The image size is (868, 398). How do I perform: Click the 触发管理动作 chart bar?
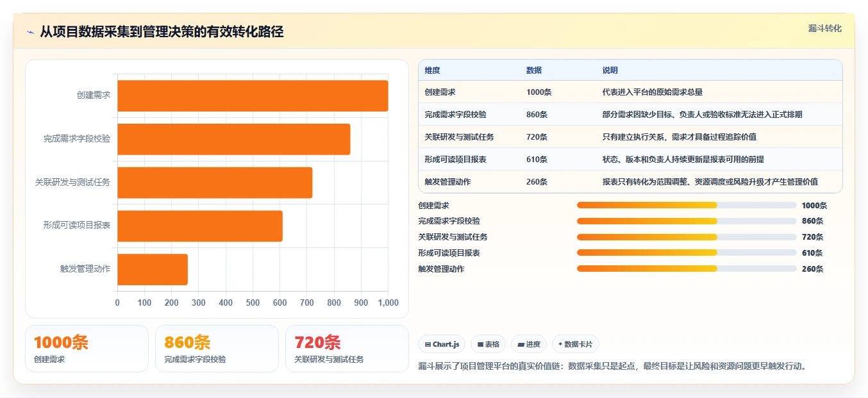(153, 269)
